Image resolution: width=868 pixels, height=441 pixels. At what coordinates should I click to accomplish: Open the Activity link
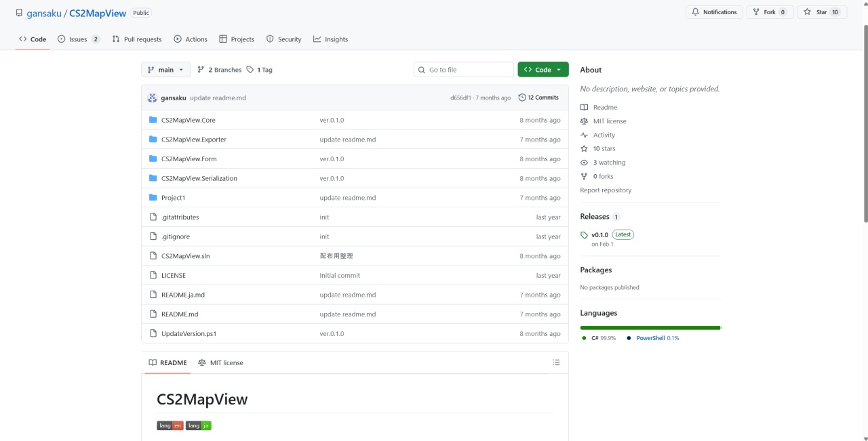598,135
